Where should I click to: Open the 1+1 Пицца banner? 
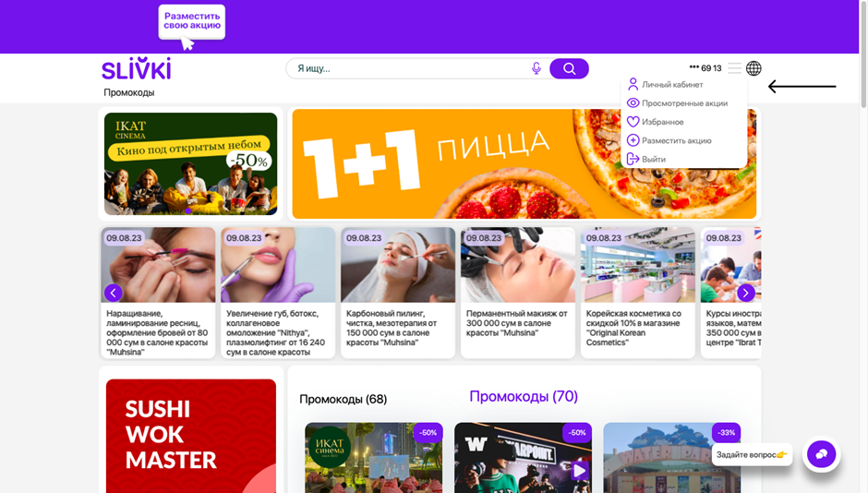tap(524, 163)
